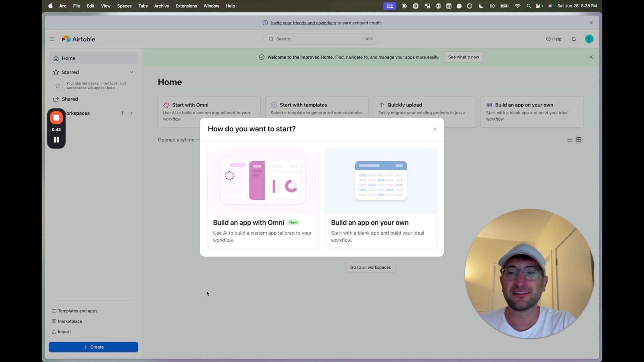Click the New badge next to Omni
Screen dimensions: 644x362
click(293, 223)
